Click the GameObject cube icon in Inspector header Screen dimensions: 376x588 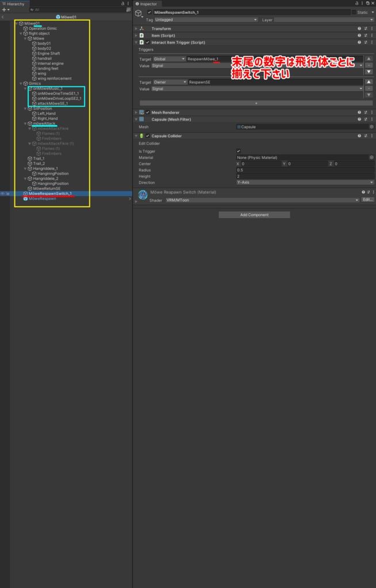pyautogui.click(x=138, y=14)
